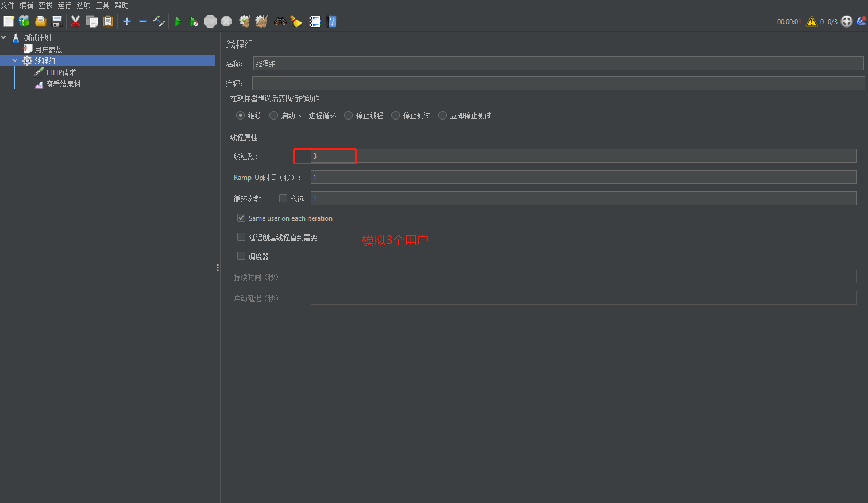Click the Shutdown round X icon
The width and height of the screenshot is (868, 503).
click(226, 21)
